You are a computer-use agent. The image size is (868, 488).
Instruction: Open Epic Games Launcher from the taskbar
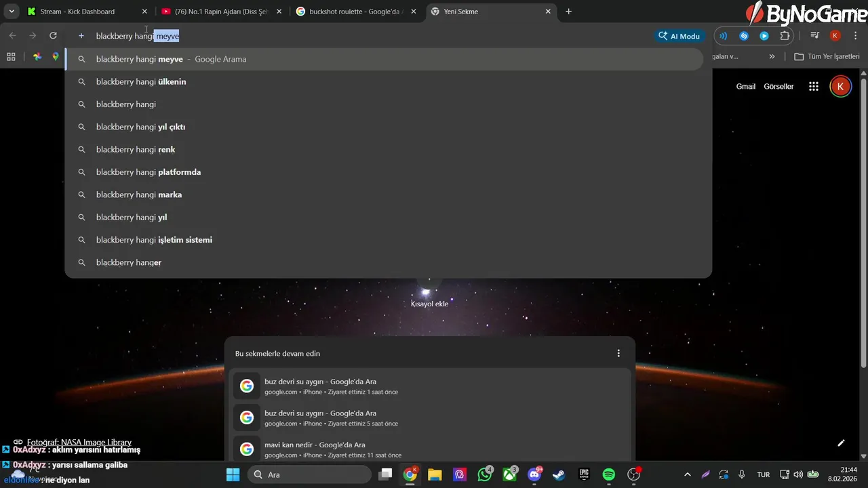click(584, 474)
